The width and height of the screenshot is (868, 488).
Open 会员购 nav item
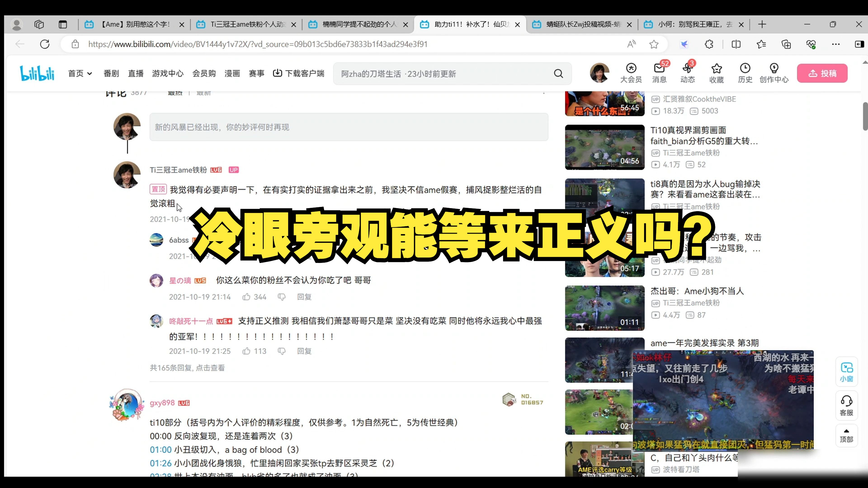(204, 73)
